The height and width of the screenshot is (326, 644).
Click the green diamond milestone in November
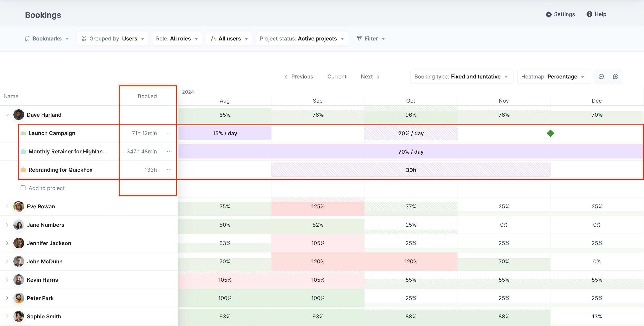click(x=551, y=133)
